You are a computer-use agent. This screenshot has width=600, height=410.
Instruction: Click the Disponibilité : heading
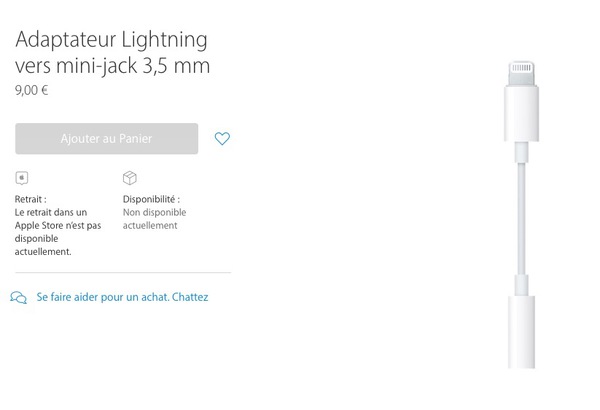click(151, 199)
